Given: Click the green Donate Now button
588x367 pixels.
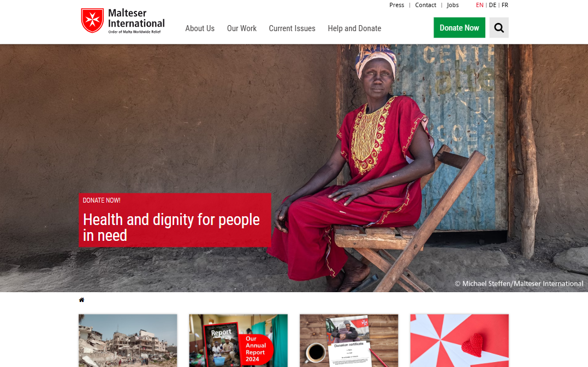Looking at the screenshot, I should click(x=459, y=28).
